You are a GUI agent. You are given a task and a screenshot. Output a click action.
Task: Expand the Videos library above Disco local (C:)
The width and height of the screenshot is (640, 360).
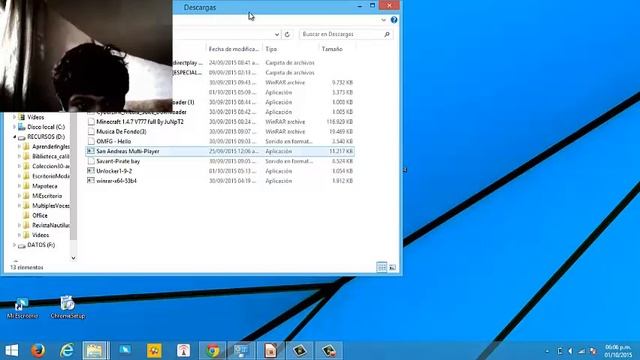(x=15, y=117)
